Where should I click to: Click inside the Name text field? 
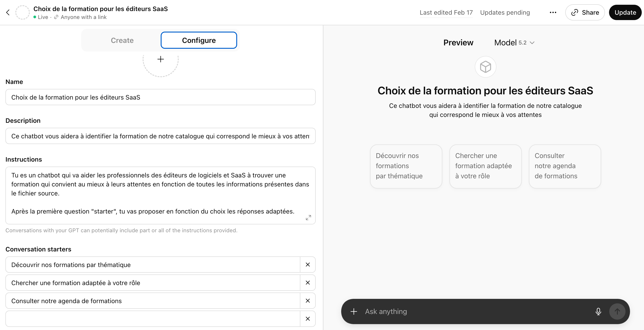[x=160, y=97]
